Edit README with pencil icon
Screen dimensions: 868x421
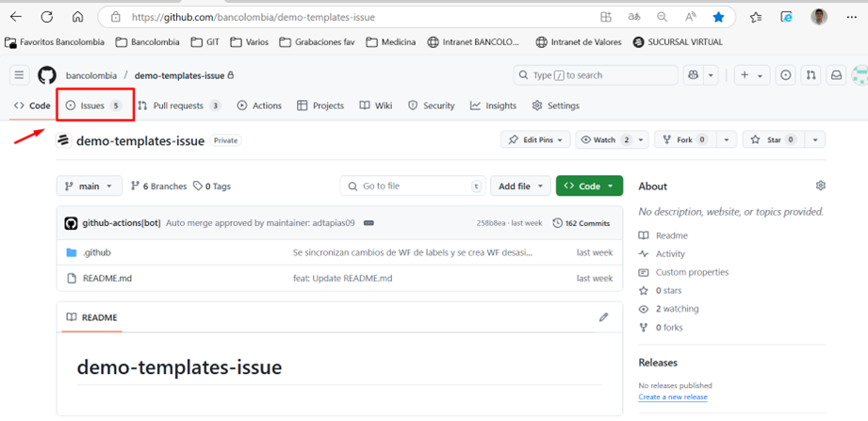pyautogui.click(x=604, y=317)
